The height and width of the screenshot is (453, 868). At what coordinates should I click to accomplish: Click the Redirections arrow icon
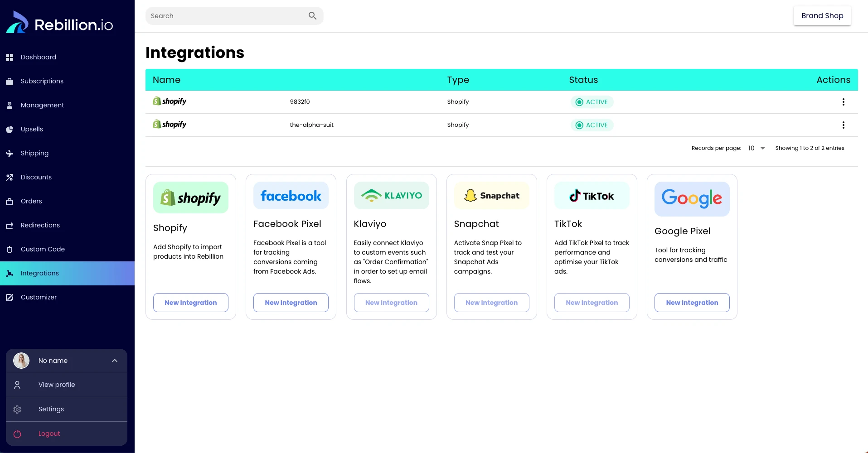point(10,225)
